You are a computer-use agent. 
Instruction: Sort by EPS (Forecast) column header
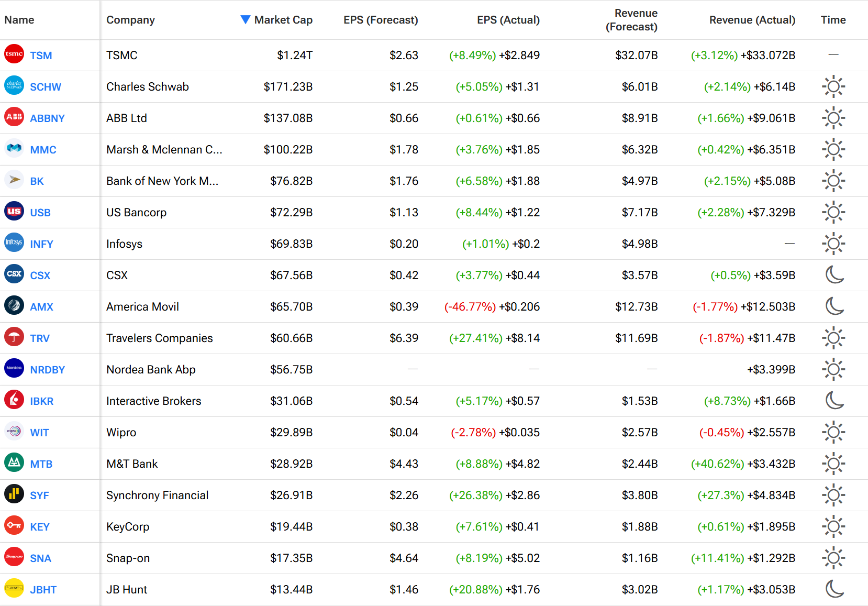click(381, 20)
